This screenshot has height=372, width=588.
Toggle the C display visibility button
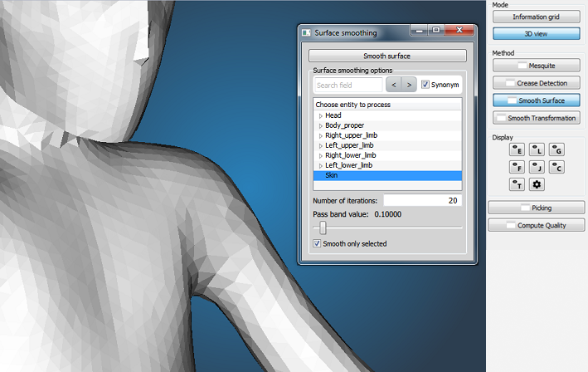click(x=556, y=167)
